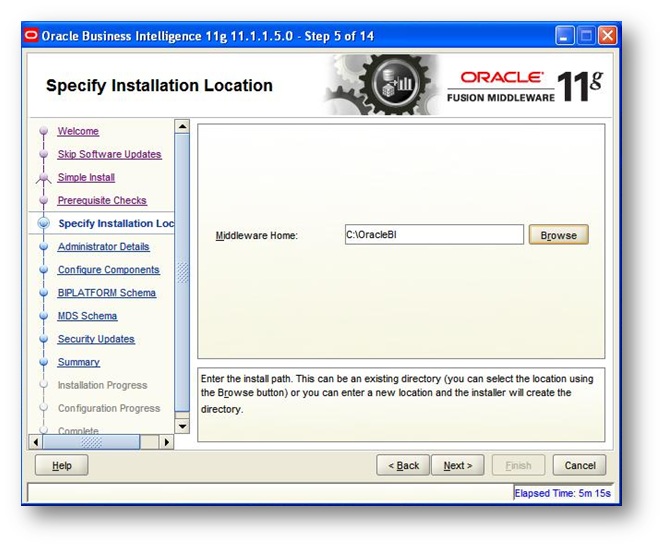Open Security Updates step
Viewport: 664px width, 548px height.
click(96, 339)
